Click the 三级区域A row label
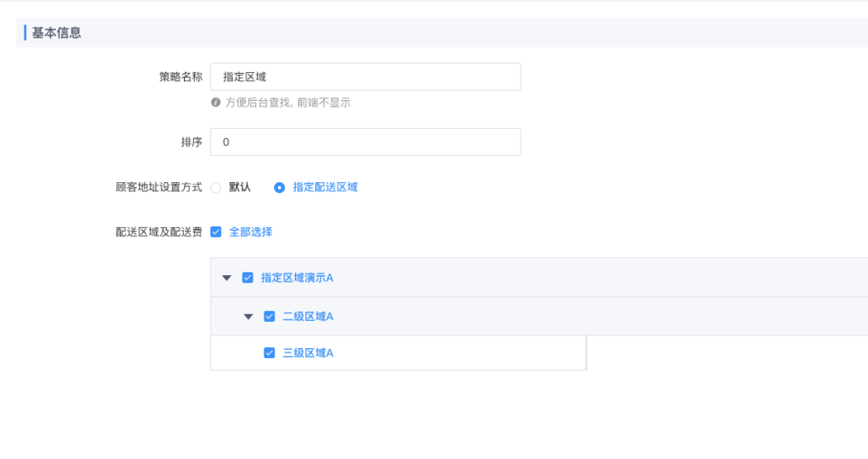Screen dimensions: 868x459 click(x=308, y=353)
